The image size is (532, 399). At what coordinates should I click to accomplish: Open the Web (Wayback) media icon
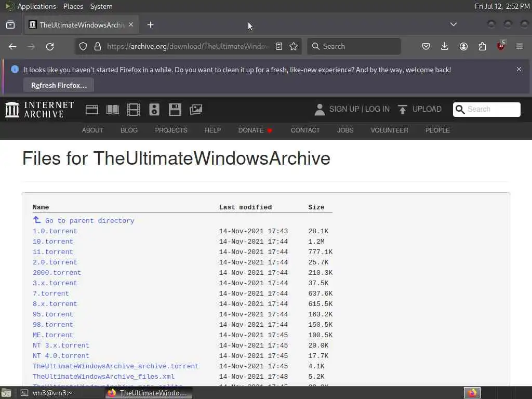click(x=91, y=110)
